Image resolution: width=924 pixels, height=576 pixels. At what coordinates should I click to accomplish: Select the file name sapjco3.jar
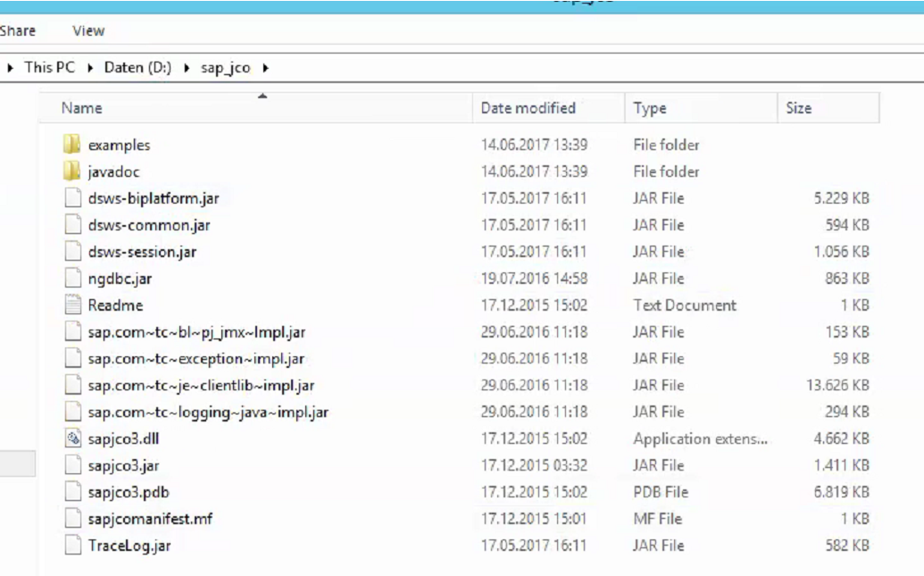pyautogui.click(x=124, y=466)
